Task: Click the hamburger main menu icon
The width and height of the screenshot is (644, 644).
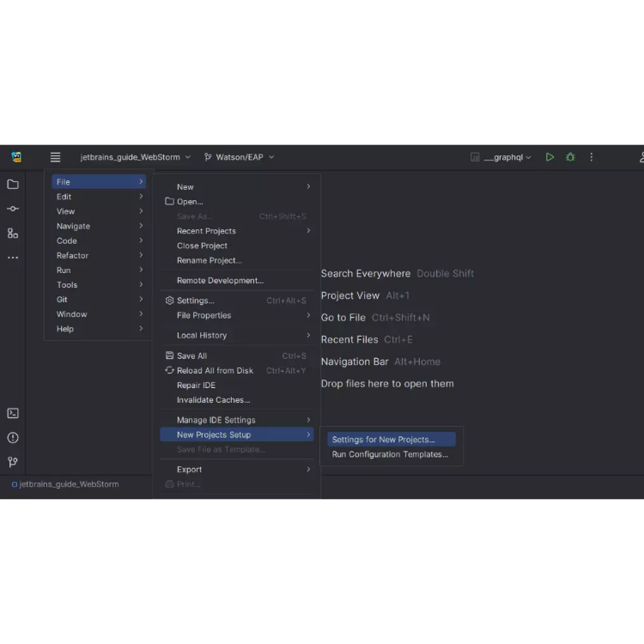Action: [55, 157]
